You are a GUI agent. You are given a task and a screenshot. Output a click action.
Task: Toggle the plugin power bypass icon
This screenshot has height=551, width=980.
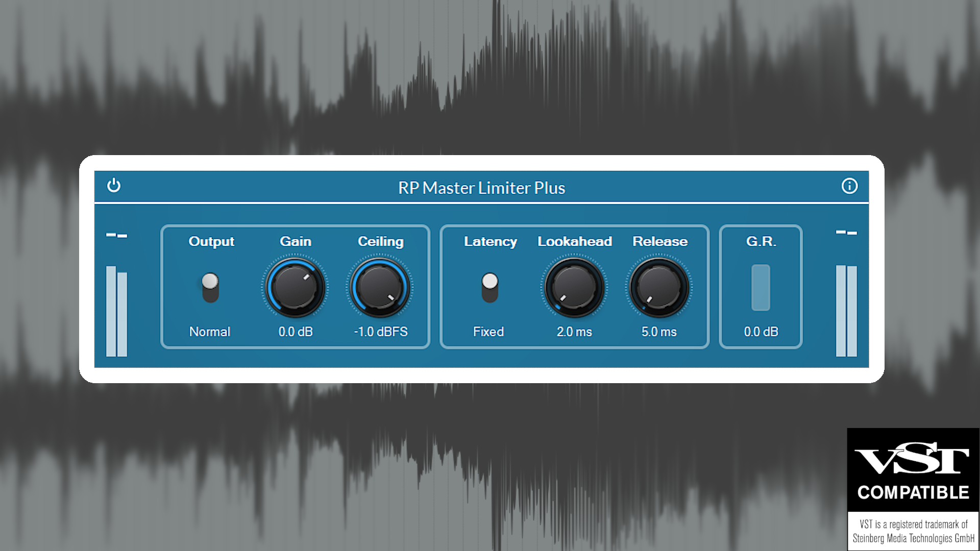pyautogui.click(x=114, y=185)
